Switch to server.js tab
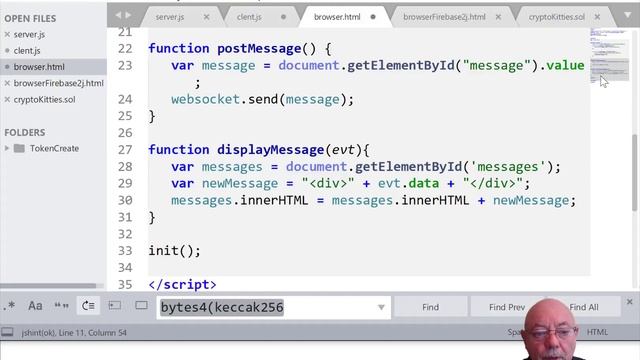 click(170, 17)
